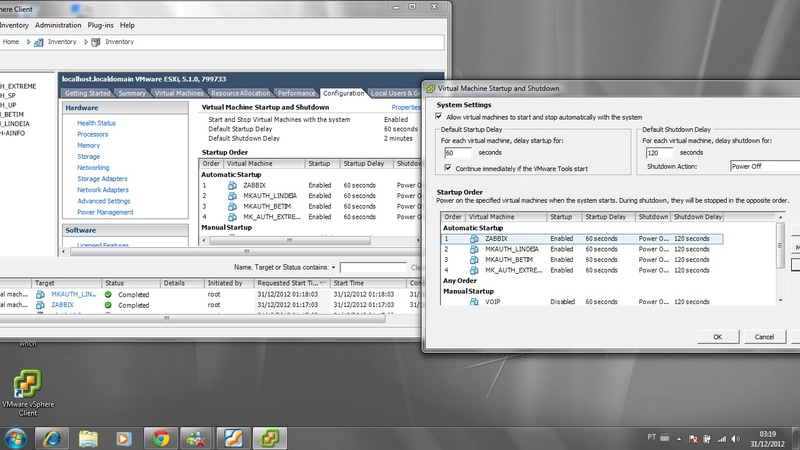Image resolution: width=800 pixels, height=450 pixels.
Task: Click MKAUTH_LINDEIA VM icon in vSphere Startup Order
Action: click(x=232, y=196)
